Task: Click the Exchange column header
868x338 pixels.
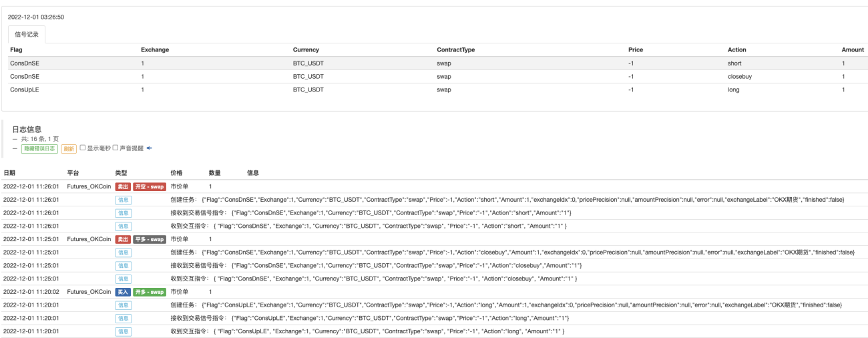Action: click(x=155, y=50)
